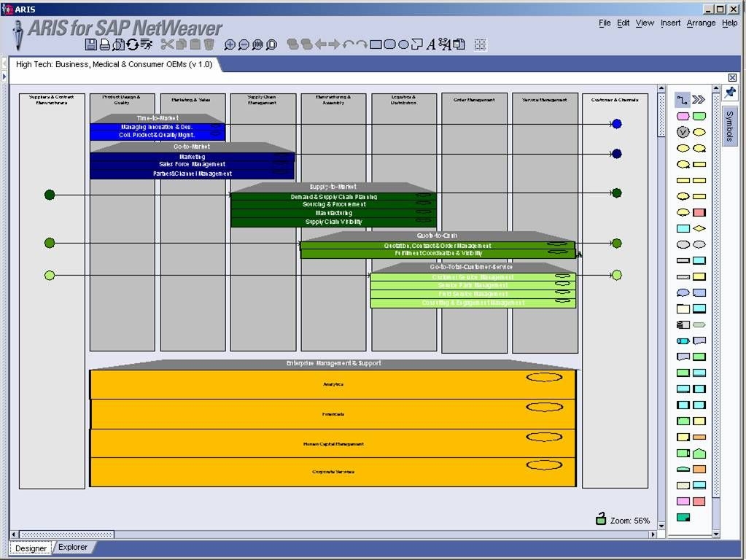Click the right arrow toolbar icon
This screenshot has height=560, width=746.
[x=335, y=44]
